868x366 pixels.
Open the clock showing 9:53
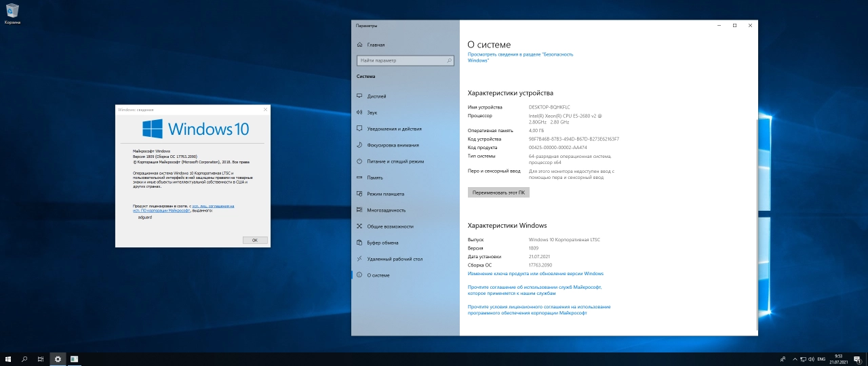click(838, 359)
